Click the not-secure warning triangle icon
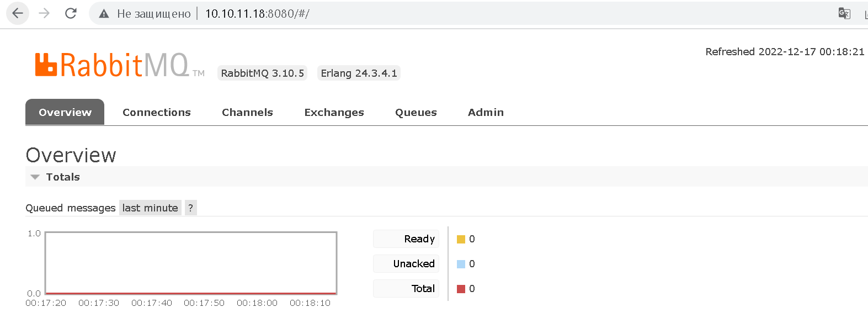The image size is (868, 323). pos(104,14)
